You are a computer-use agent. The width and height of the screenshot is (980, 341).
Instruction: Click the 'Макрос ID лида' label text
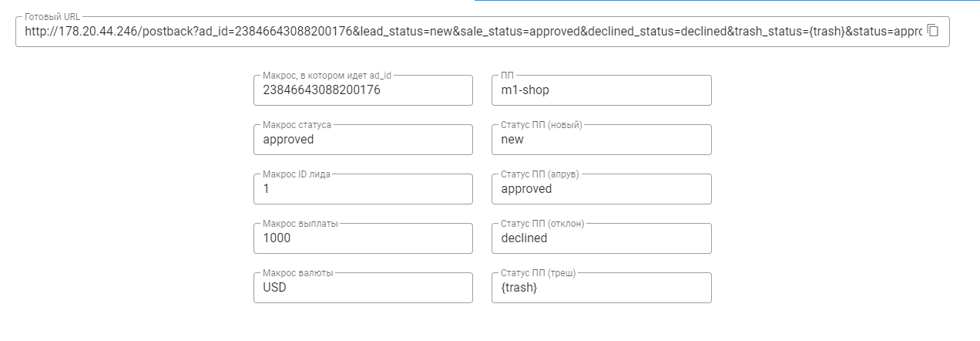pos(297,174)
